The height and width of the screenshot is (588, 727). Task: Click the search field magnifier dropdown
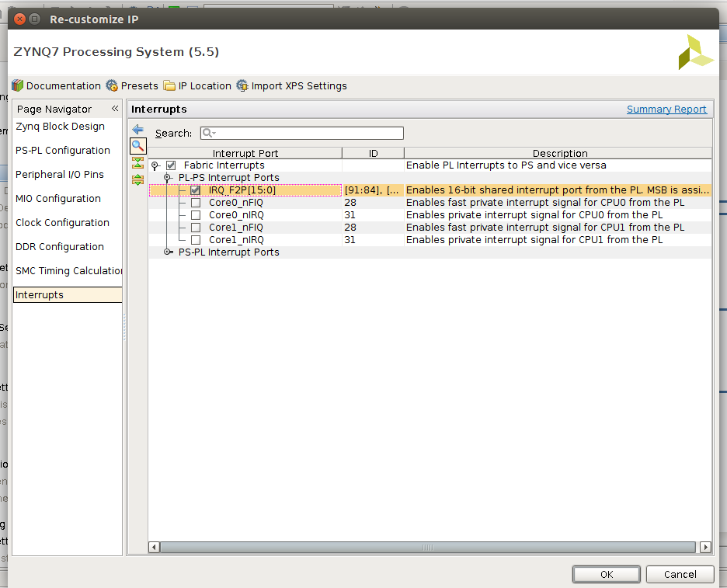coord(209,133)
